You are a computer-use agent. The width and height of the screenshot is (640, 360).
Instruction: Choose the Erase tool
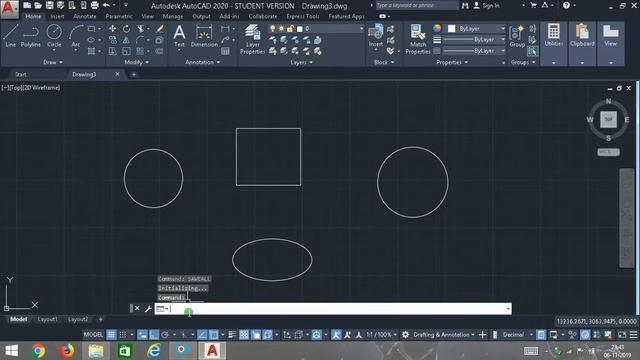click(160, 29)
